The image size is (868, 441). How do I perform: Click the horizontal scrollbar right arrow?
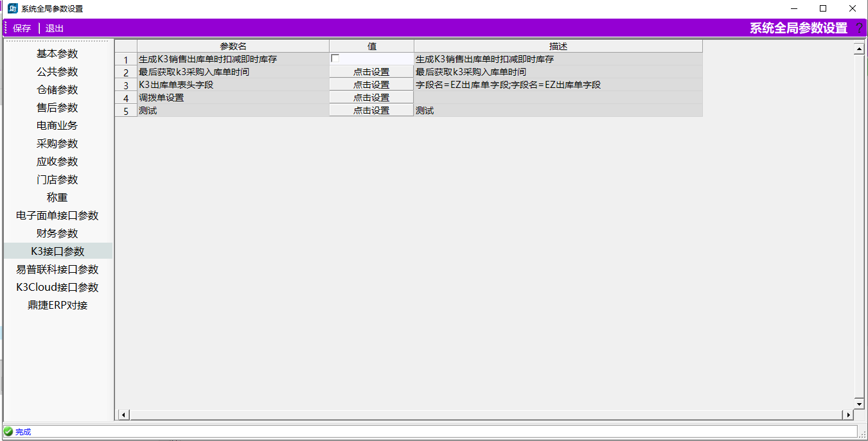[x=848, y=415]
